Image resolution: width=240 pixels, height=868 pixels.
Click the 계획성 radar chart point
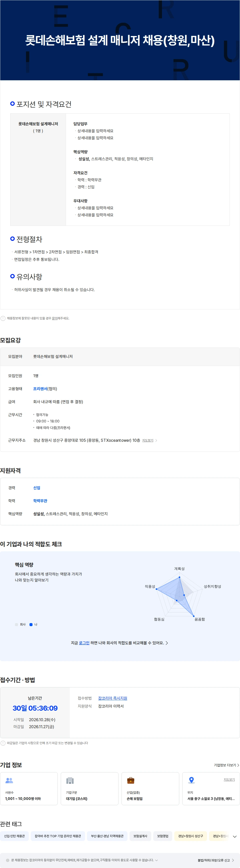179,577
